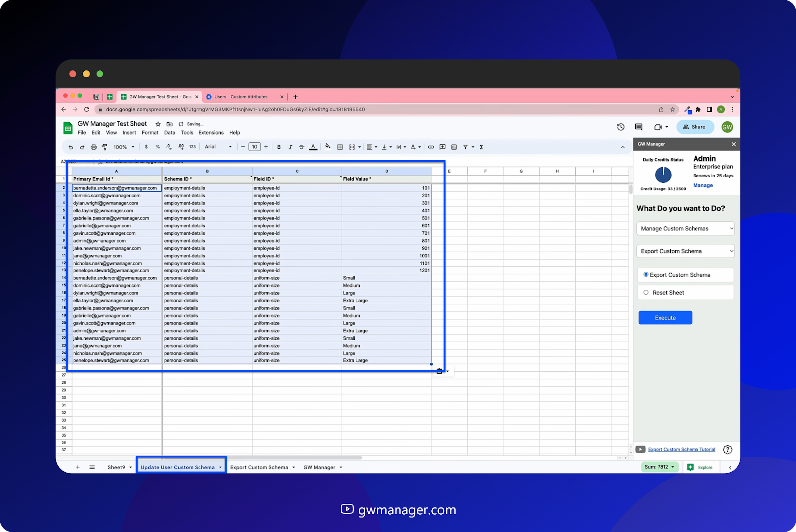The height and width of the screenshot is (532, 796).
Task: Create a filter with the funnel icon
Action: [x=465, y=147]
